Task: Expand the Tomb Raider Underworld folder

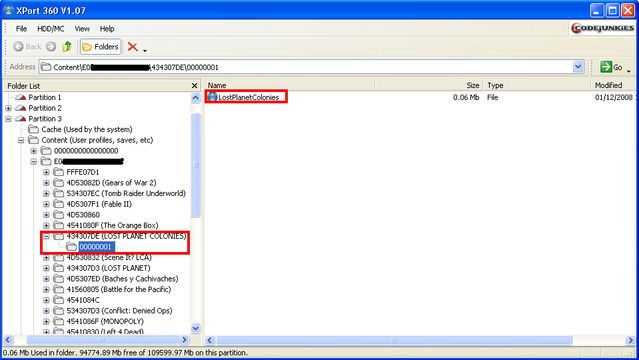Action: click(46, 193)
